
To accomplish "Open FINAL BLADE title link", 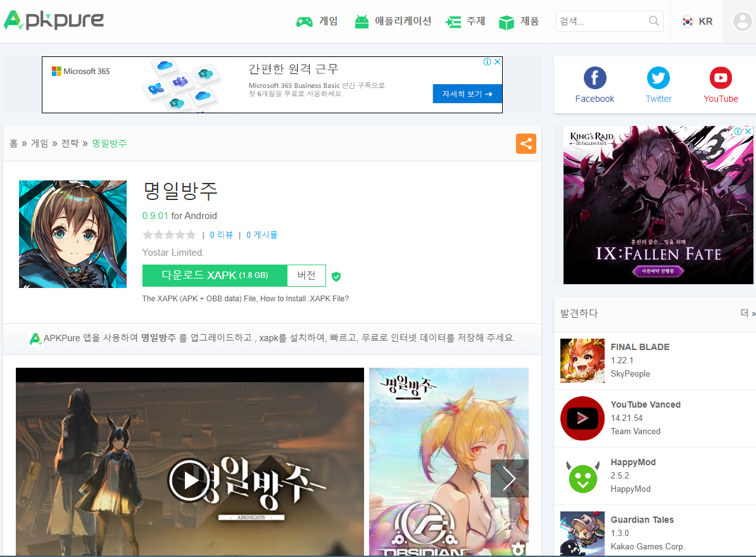I will pos(639,347).
